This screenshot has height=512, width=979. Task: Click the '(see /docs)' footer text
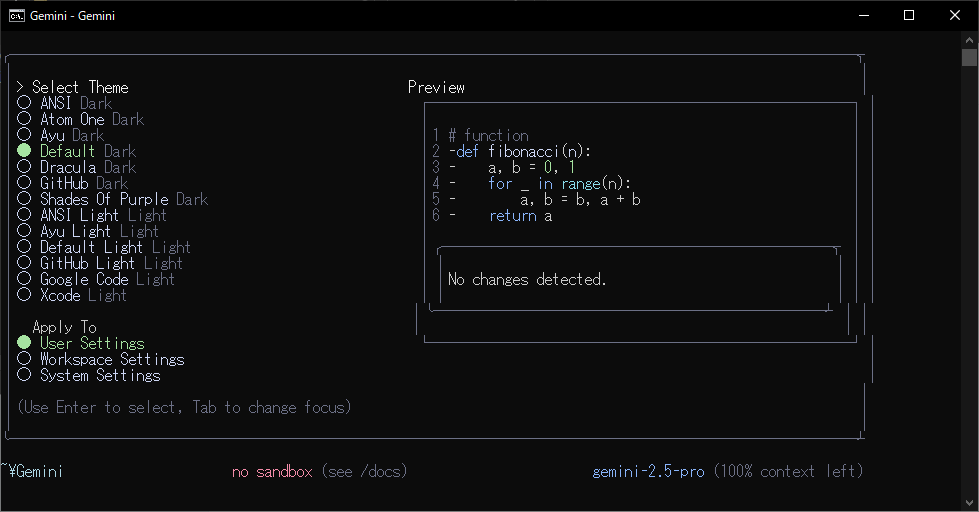[364, 471]
